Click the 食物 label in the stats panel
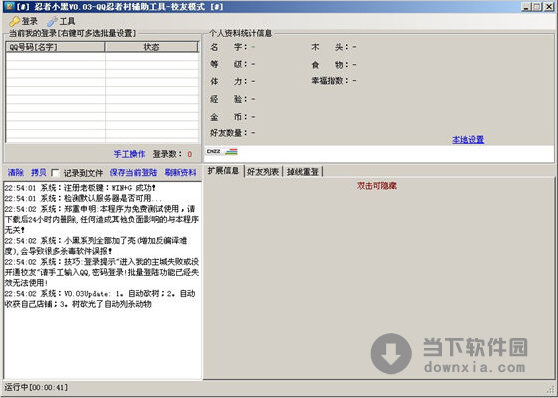558x398 pixels. [330, 65]
